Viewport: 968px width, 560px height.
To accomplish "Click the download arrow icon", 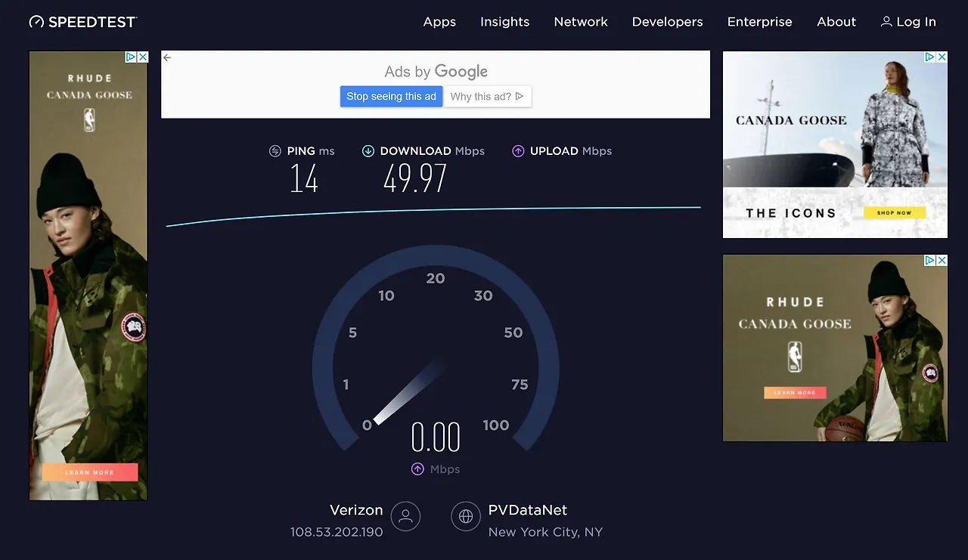I will pyautogui.click(x=368, y=151).
